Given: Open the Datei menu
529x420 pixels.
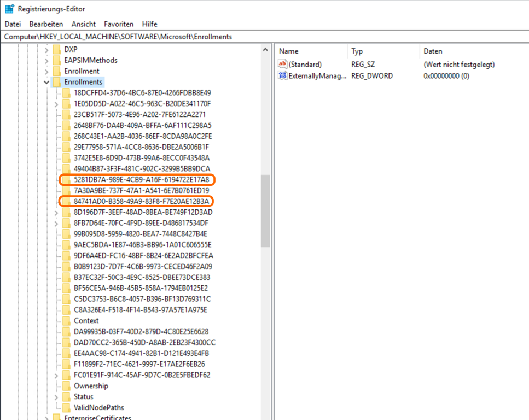Looking at the screenshot, I should [x=13, y=24].
